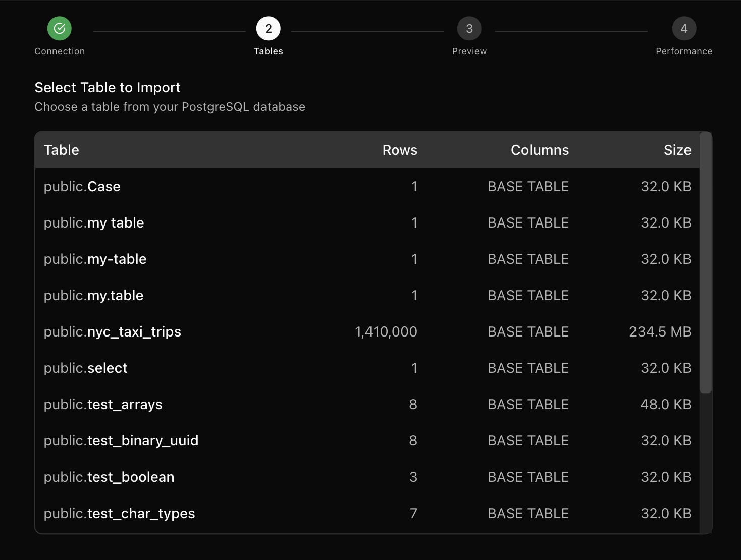Select the public.my-table entry

95,259
